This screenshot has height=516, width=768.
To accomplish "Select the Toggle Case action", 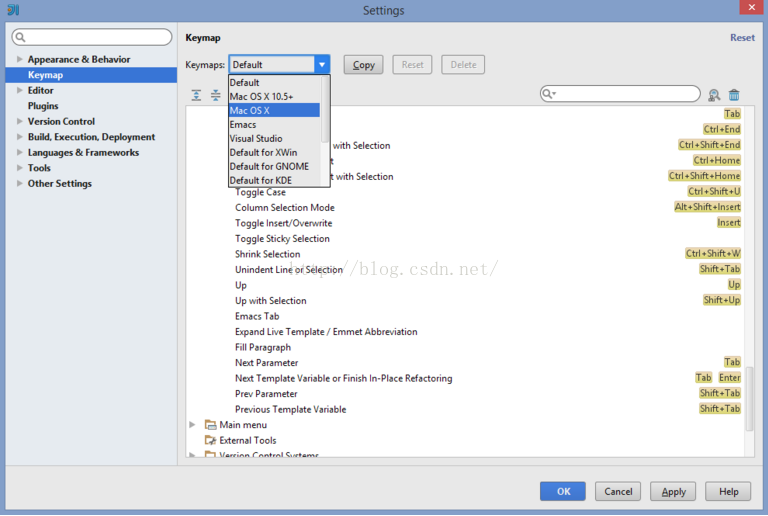I will pos(260,192).
